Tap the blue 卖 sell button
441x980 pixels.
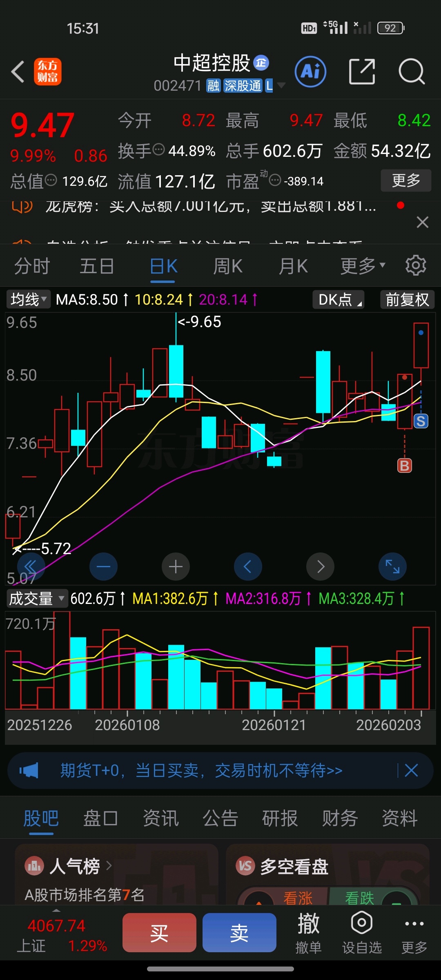pos(239,933)
